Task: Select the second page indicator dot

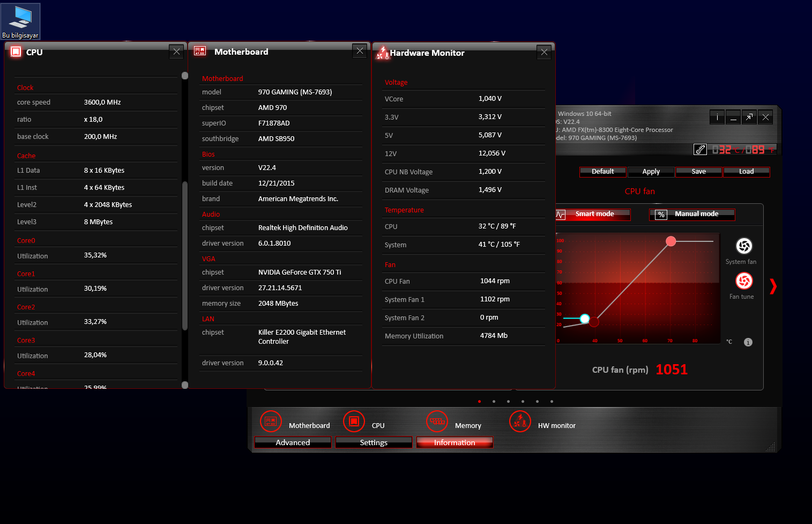Action: (x=494, y=401)
